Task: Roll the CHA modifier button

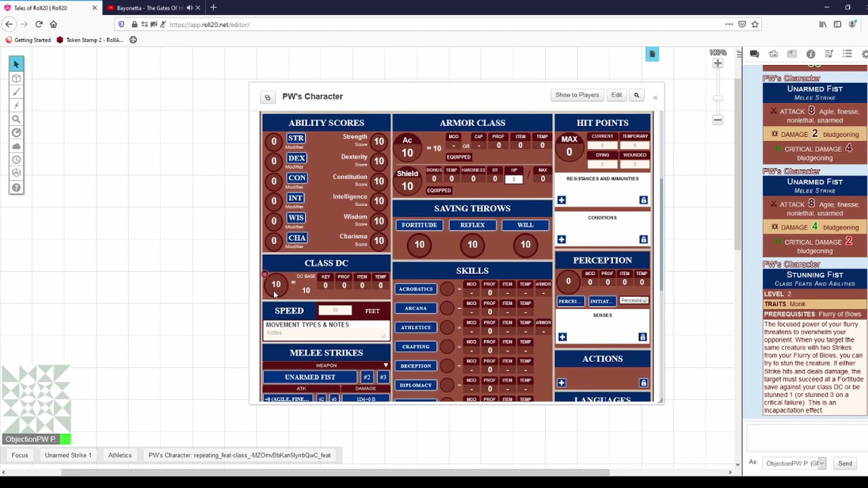Action: [x=297, y=238]
